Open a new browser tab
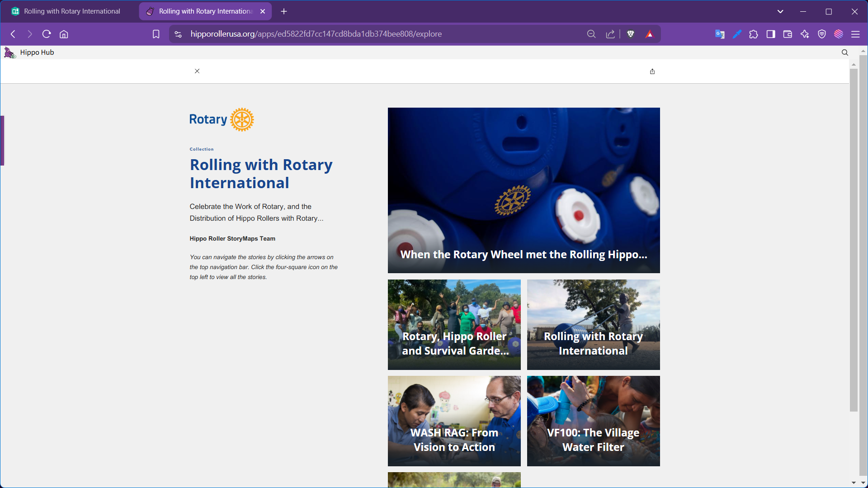 tap(284, 11)
